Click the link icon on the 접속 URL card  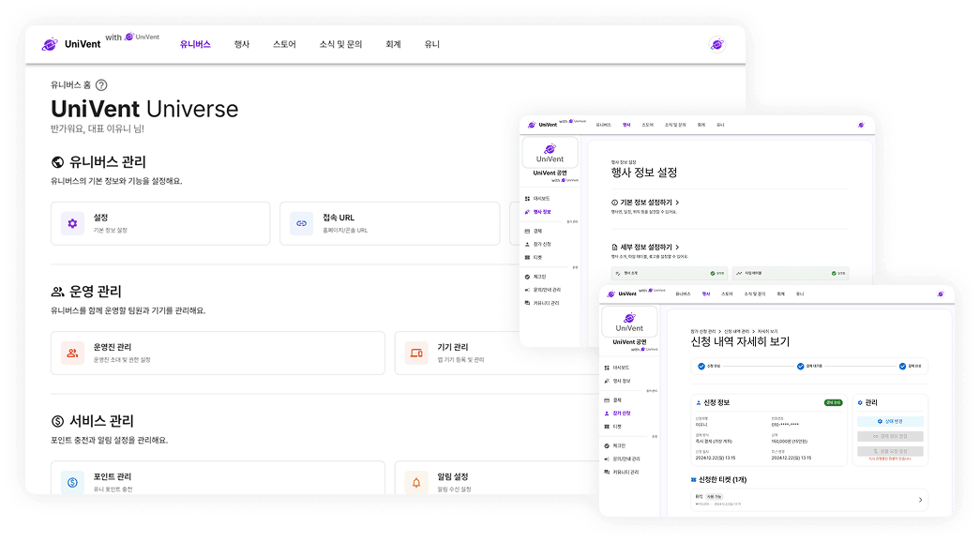point(300,223)
